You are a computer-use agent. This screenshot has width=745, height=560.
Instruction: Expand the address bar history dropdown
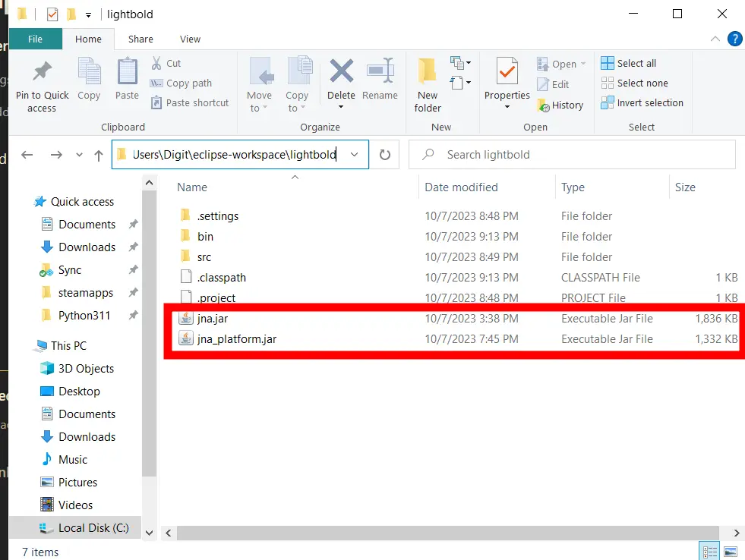[354, 155]
